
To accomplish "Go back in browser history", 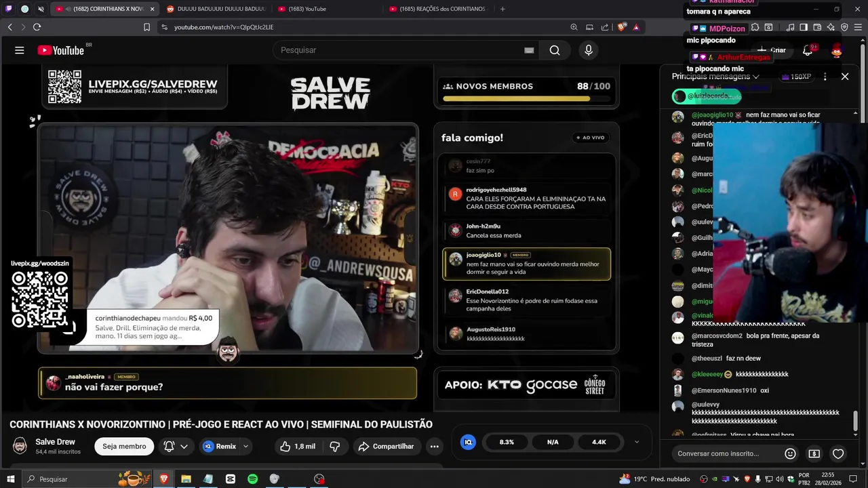I will coord(9,27).
